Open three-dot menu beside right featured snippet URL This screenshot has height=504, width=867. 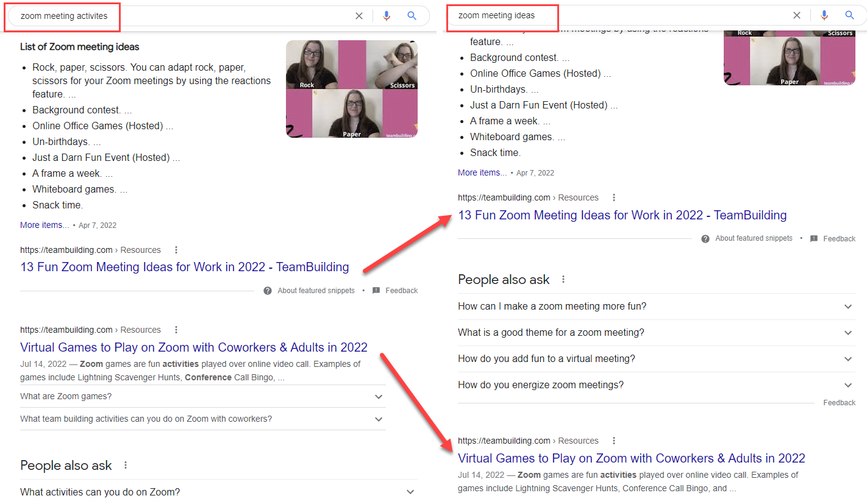click(x=614, y=197)
